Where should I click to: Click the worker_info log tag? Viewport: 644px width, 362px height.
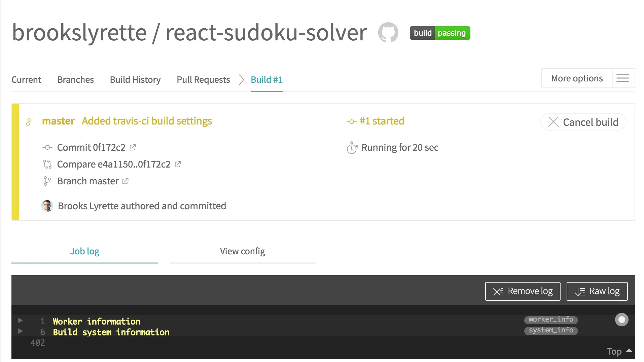[x=551, y=319]
